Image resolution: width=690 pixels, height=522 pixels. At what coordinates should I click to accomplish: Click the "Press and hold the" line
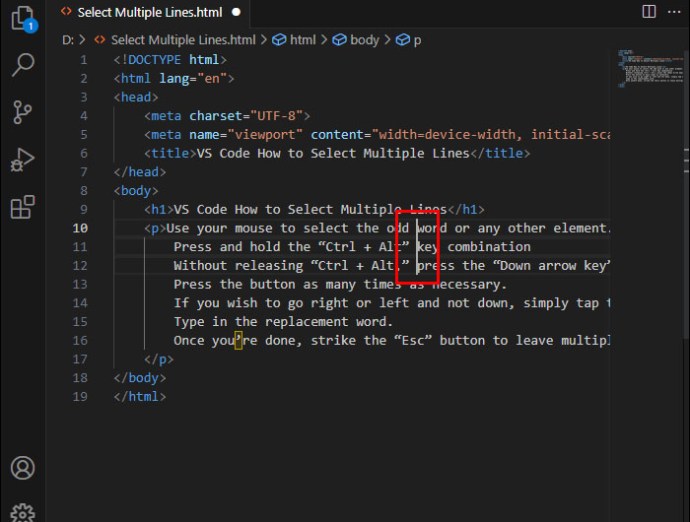[x=352, y=246]
